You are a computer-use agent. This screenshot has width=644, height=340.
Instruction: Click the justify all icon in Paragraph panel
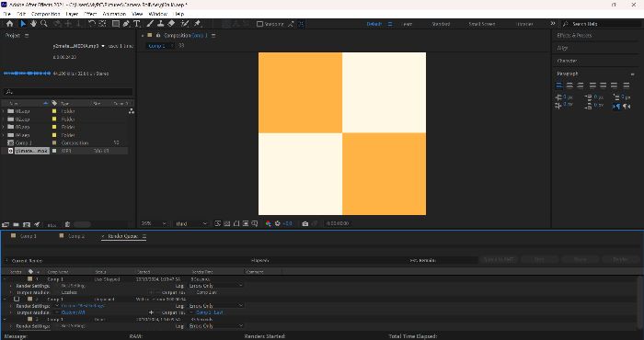[626, 85]
